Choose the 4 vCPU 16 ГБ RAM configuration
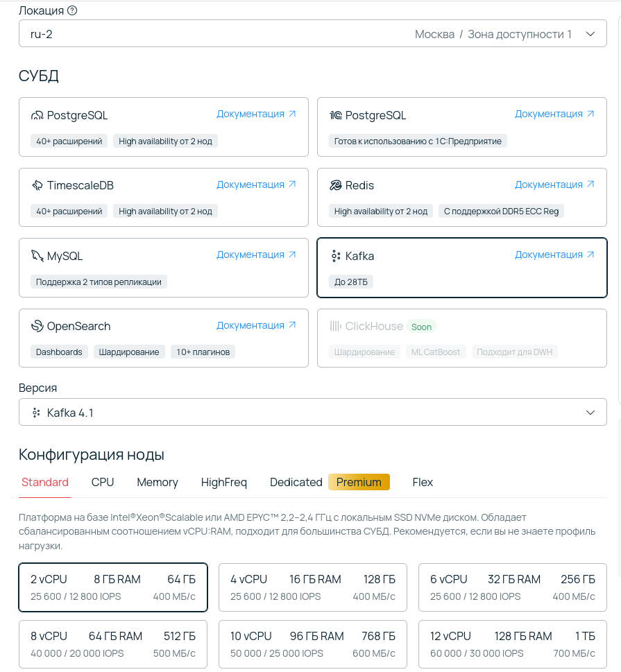This screenshot has width=621, height=672. coord(313,587)
